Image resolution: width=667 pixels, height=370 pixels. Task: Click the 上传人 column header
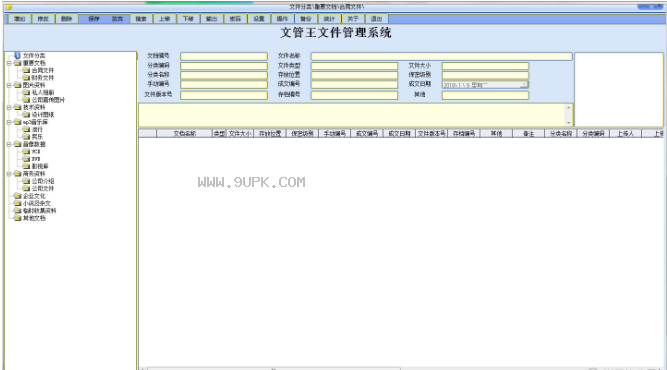tap(625, 134)
